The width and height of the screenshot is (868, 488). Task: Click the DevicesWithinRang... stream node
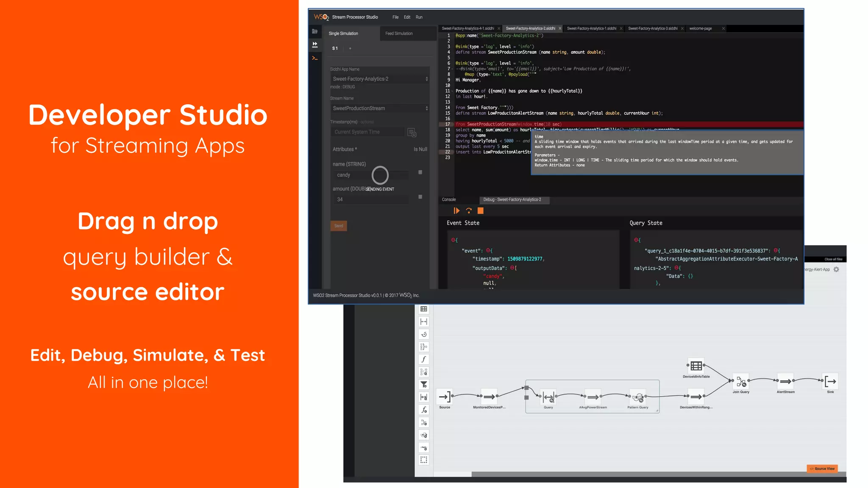696,397
